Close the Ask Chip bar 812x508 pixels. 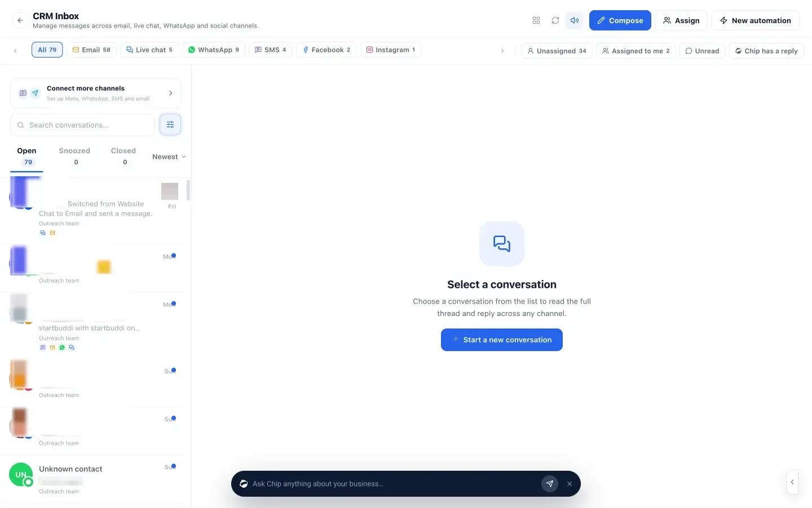click(x=570, y=484)
